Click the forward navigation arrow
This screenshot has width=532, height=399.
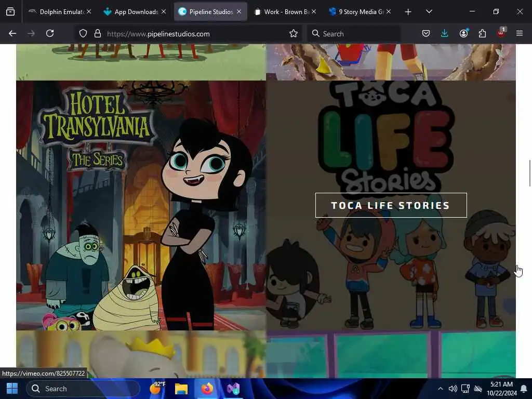point(31,34)
